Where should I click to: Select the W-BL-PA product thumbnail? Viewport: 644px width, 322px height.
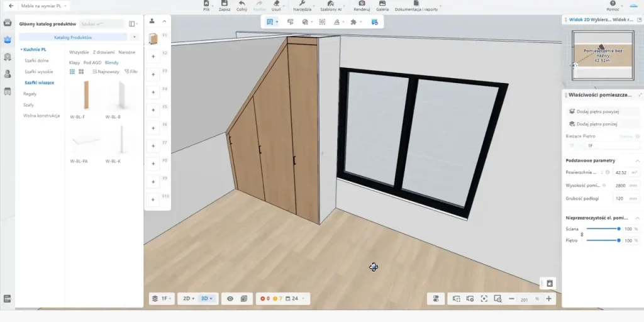(86, 140)
